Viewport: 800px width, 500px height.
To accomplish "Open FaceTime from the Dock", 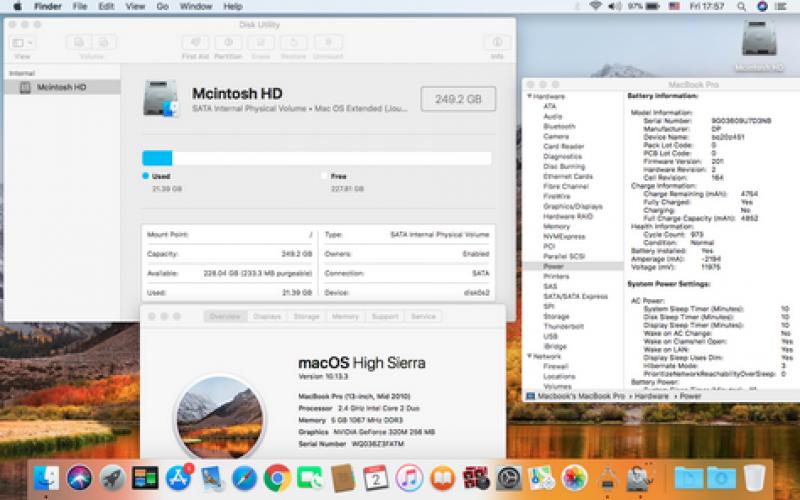I will (310, 478).
